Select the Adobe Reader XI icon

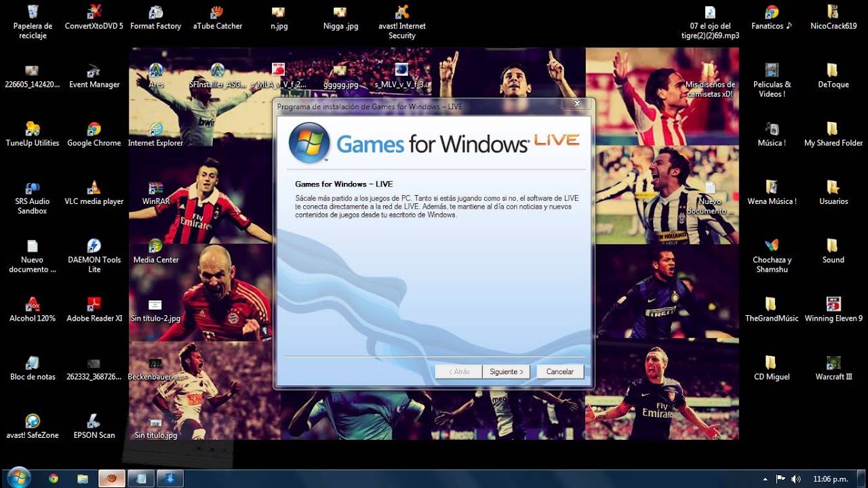[94, 310]
